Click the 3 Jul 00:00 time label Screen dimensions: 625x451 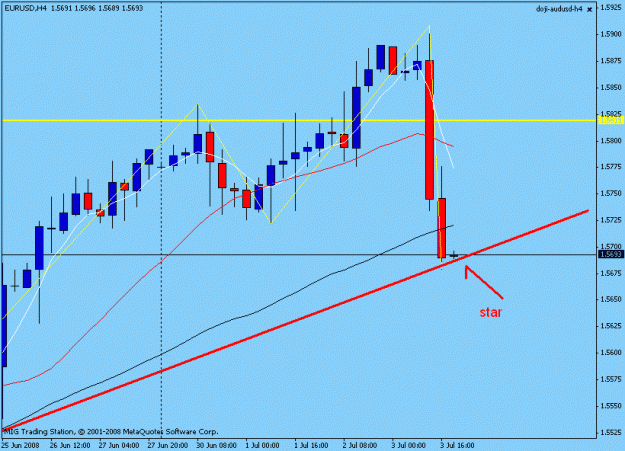(x=409, y=445)
